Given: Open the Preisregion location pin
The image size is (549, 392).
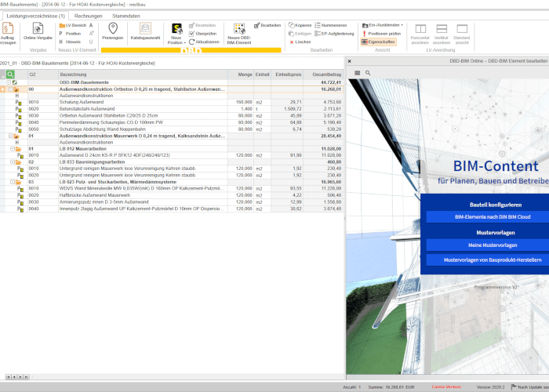Looking at the screenshot, I should click(113, 28).
